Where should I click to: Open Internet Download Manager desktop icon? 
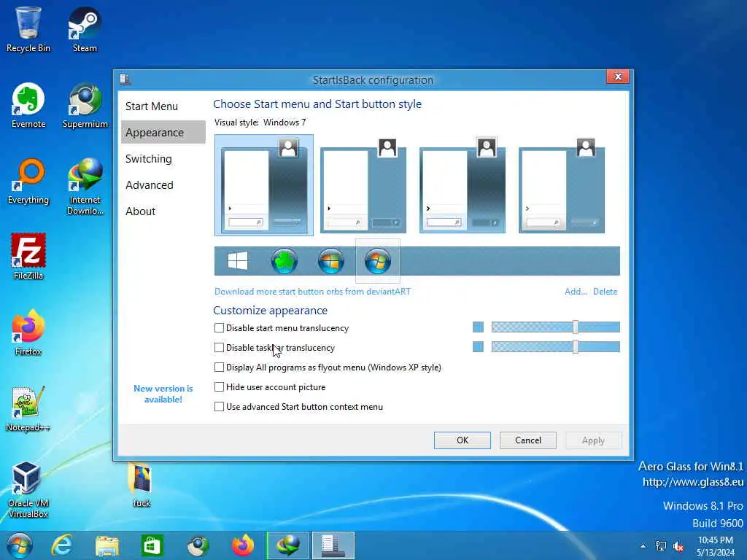point(85,186)
